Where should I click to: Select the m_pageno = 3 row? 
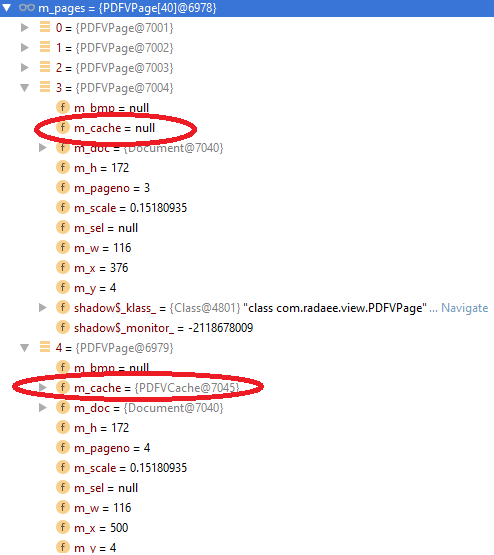(247, 188)
